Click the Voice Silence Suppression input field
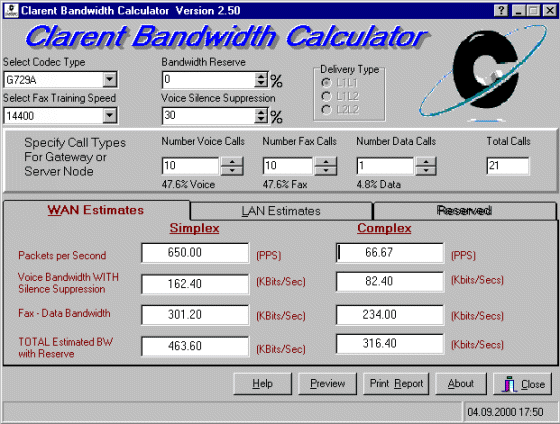 [209, 116]
